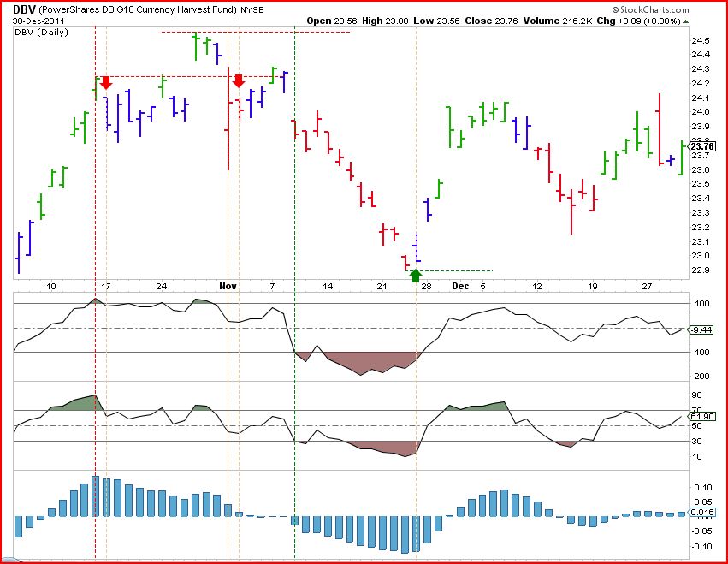The image size is (728, 564).
Task: Click the 90 scale label in the RSI panel
Action: [x=697, y=395]
